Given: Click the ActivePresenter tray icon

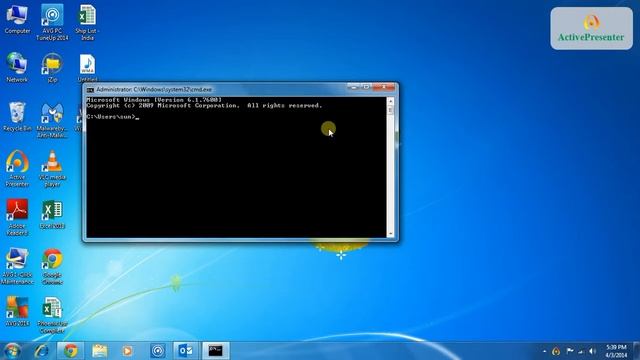Looking at the screenshot, I should pyautogui.click(x=556, y=351).
